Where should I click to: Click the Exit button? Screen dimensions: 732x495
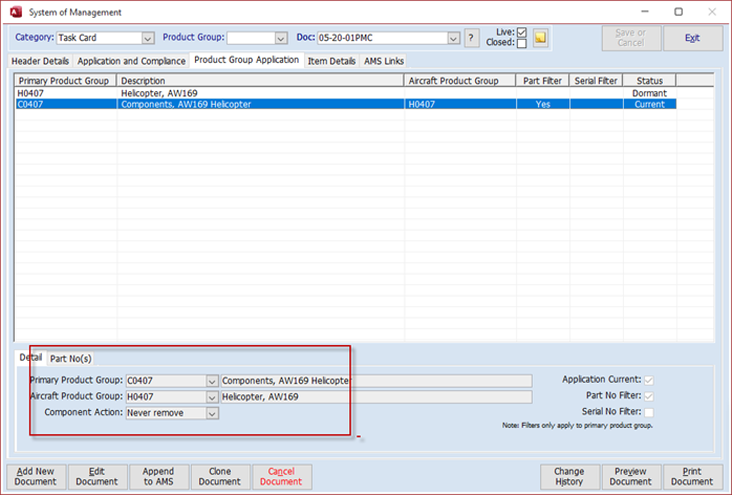tap(692, 38)
